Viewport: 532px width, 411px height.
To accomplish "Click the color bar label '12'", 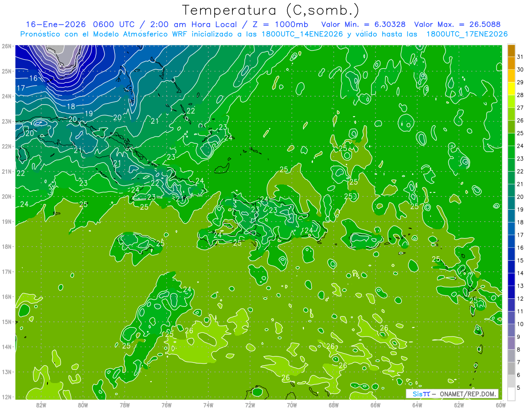I will point(520,298).
